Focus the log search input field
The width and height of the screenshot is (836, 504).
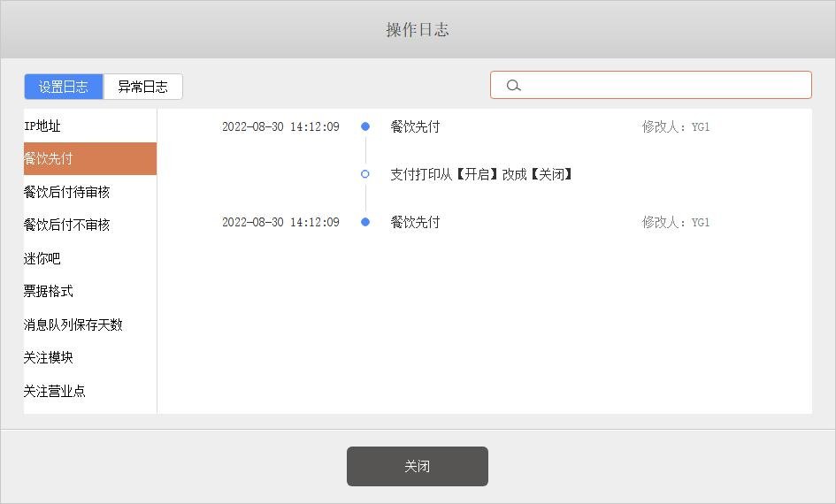click(663, 85)
